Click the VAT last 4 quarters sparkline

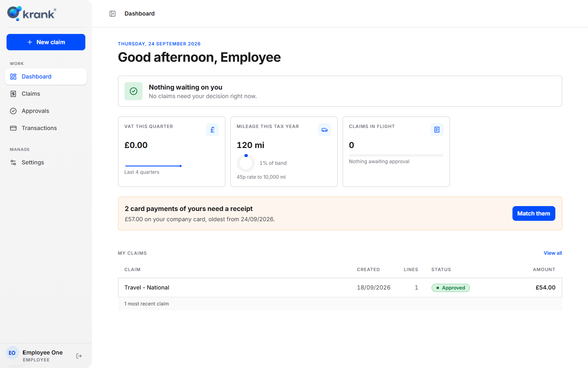(153, 166)
